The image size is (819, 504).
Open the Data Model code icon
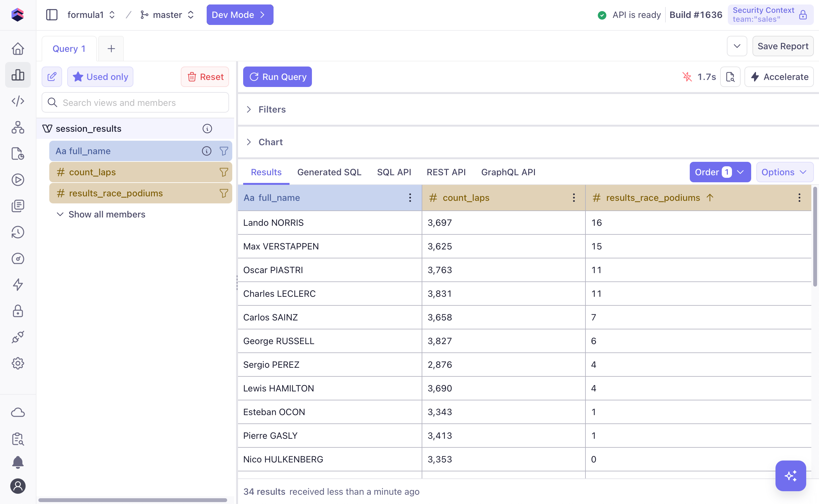coord(18,101)
